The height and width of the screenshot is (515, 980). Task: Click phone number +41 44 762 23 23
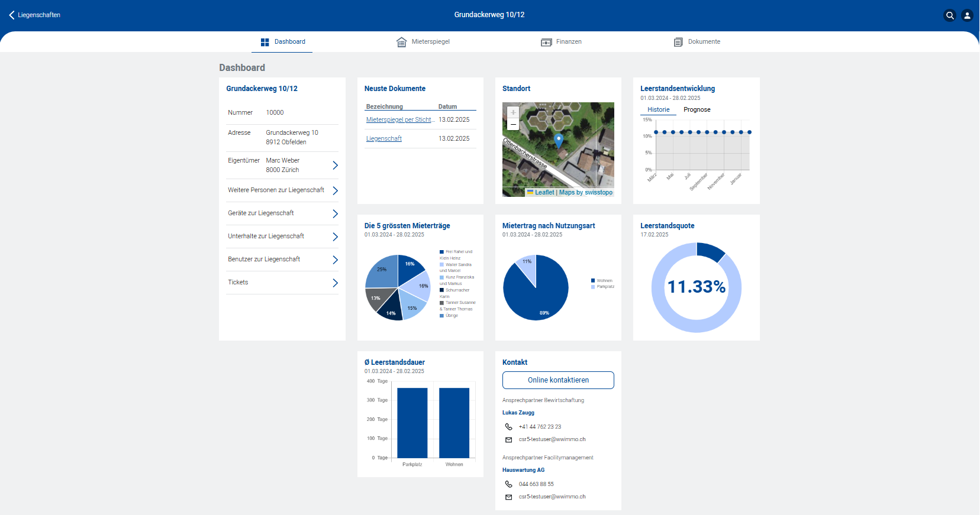(540, 427)
